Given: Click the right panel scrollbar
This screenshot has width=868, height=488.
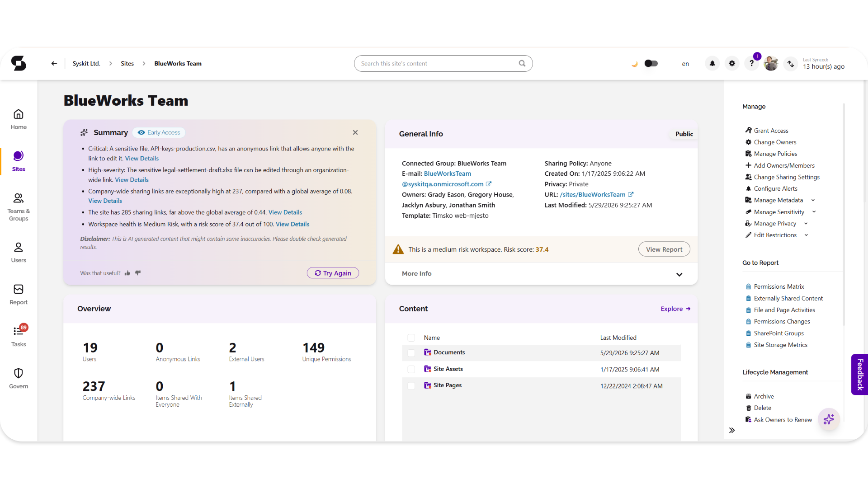Looking at the screenshot, I should 844,215.
